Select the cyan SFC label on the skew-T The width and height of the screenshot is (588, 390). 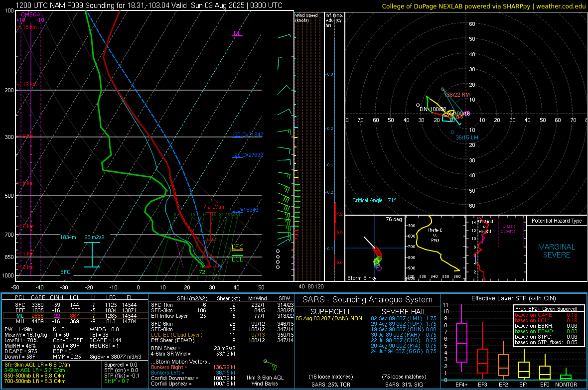click(65, 272)
